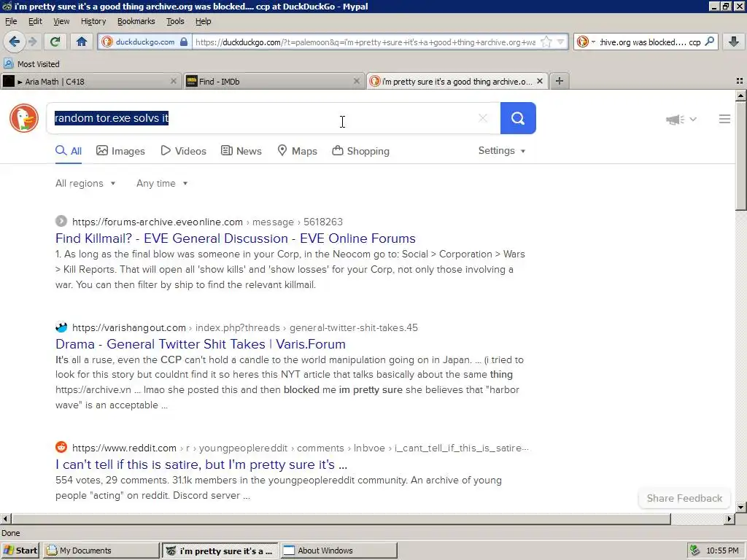Screen dimensions: 747x560
Task: Click the Most Visited bookmark icon
Action: coord(8,64)
